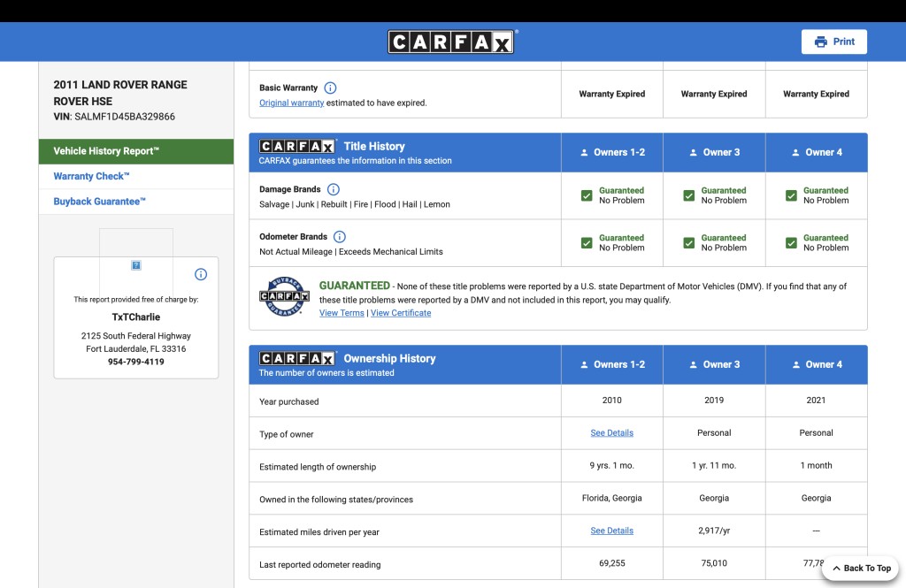Open Warranty Check tab

click(136, 176)
